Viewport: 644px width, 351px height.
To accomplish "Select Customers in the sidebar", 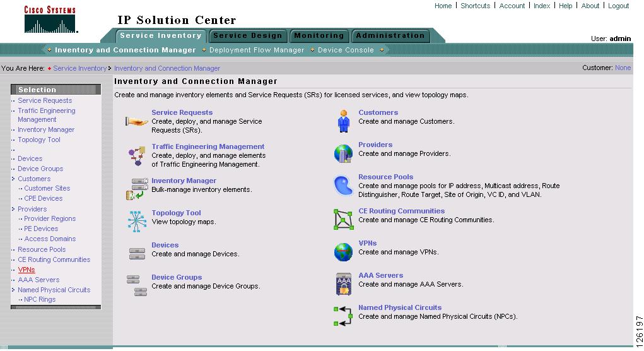I will [x=34, y=179].
